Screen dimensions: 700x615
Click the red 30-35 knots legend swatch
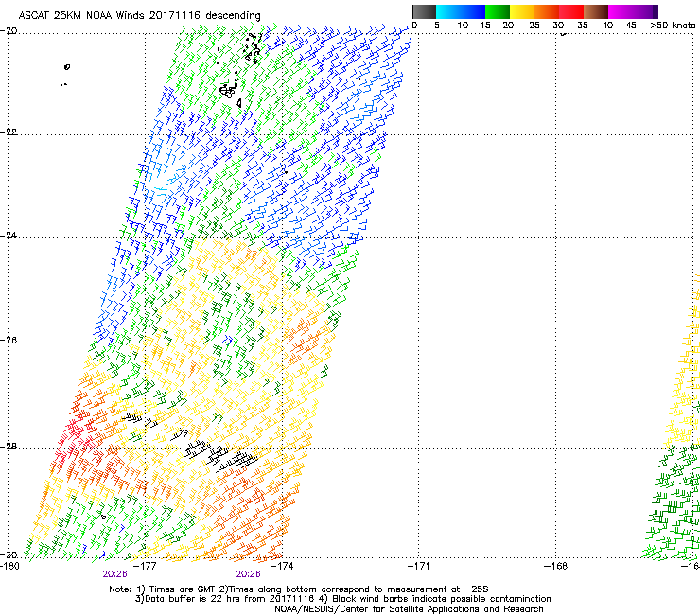pos(571,11)
